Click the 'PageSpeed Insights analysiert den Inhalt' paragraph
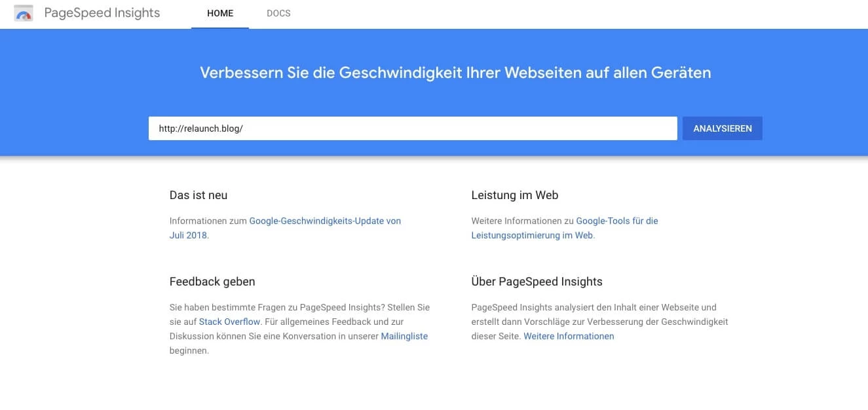Viewport: 868px width, 410px height. [600, 322]
